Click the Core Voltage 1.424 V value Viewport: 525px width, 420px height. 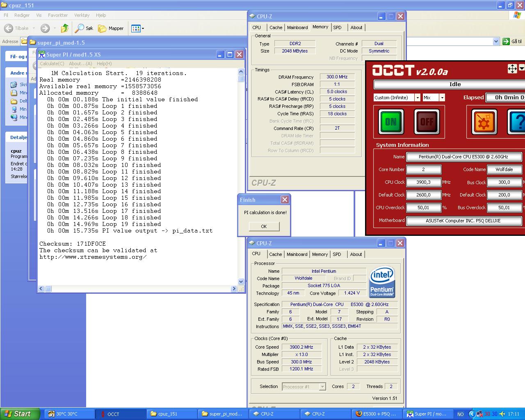click(x=352, y=293)
